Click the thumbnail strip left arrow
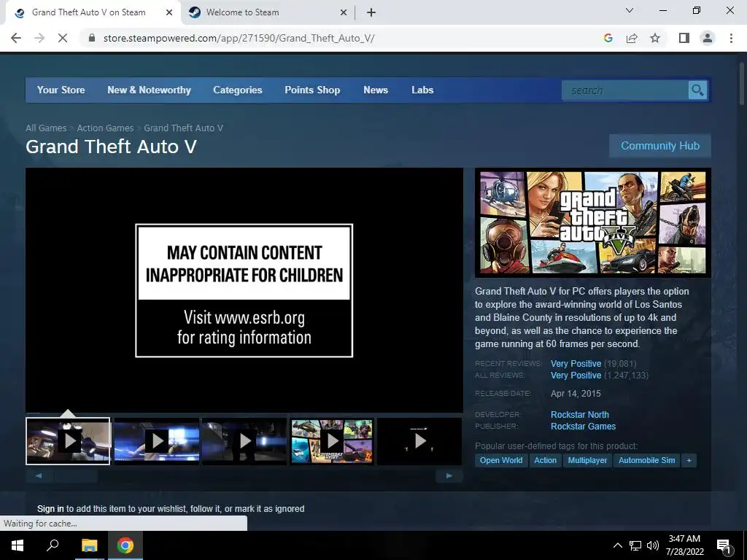The height and width of the screenshot is (560, 747). [x=39, y=475]
